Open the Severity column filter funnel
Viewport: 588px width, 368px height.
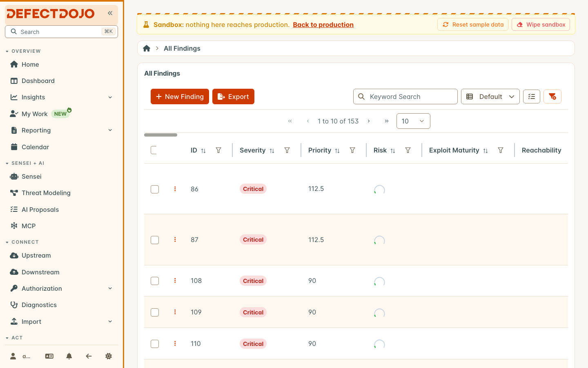coord(287,150)
